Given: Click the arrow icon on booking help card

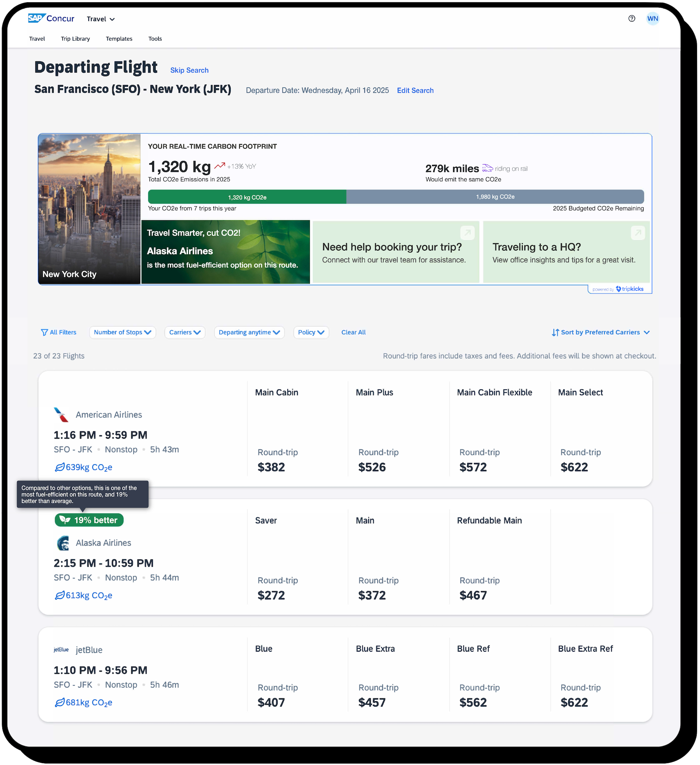Looking at the screenshot, I should 467,233.
